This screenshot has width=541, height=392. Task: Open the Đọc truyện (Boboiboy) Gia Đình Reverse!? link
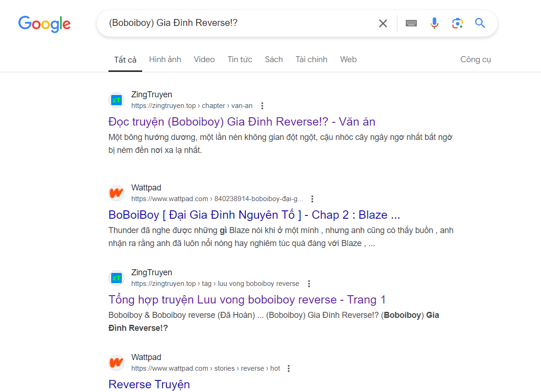click(x=242, y=122)
